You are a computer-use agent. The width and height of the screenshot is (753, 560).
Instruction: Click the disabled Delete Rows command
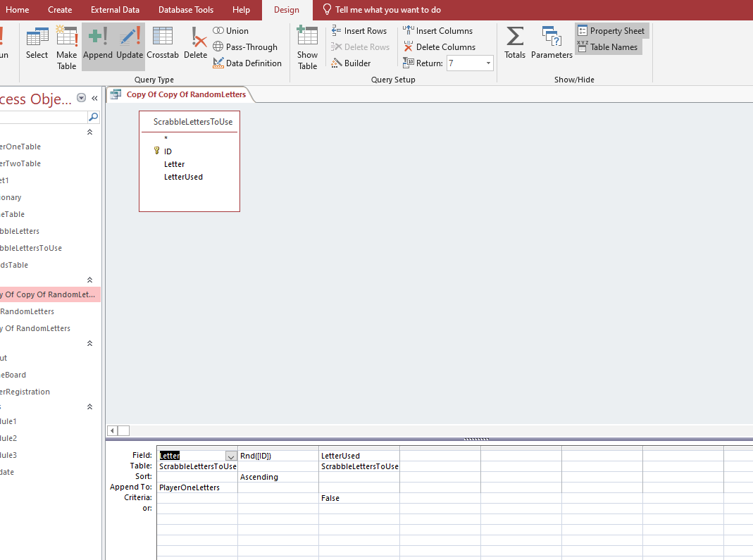click(x=360, y=47)
